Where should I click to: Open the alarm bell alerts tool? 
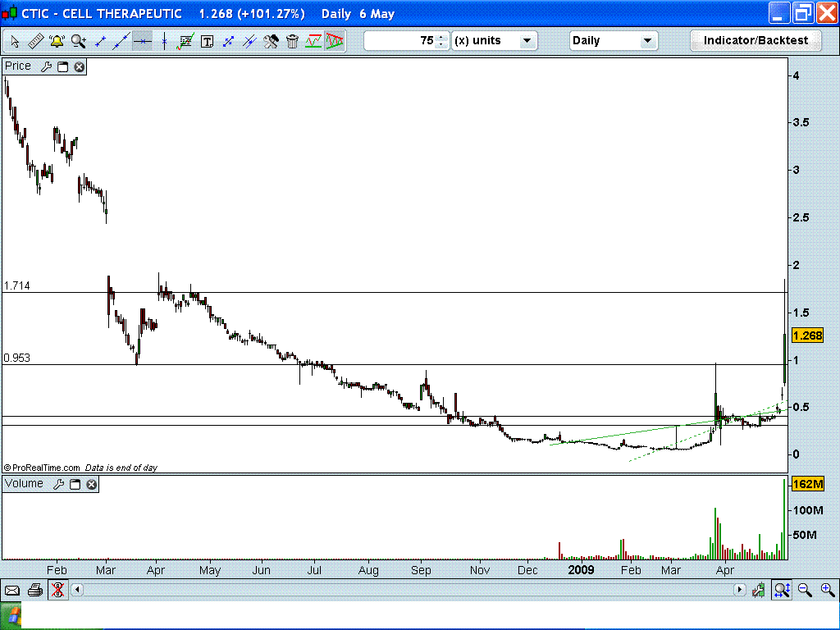coord(57,41)
